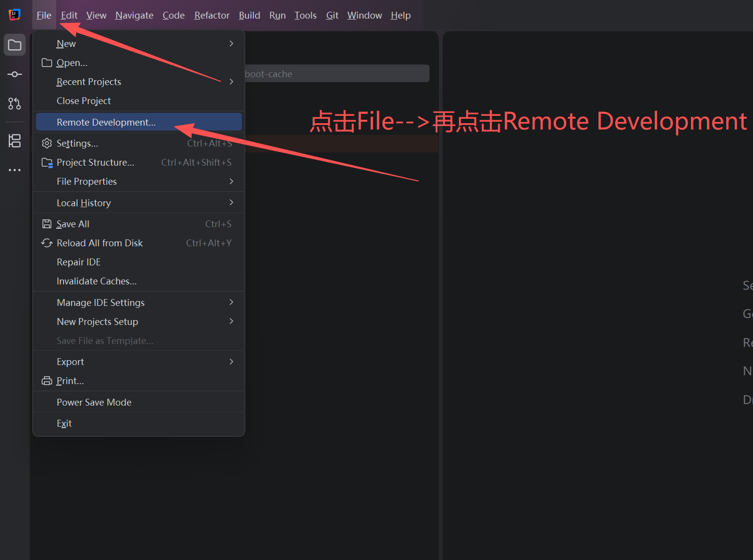753x560 pixels.
Task: Click the floppy disk Save All icon
Action: coord(47,224)
